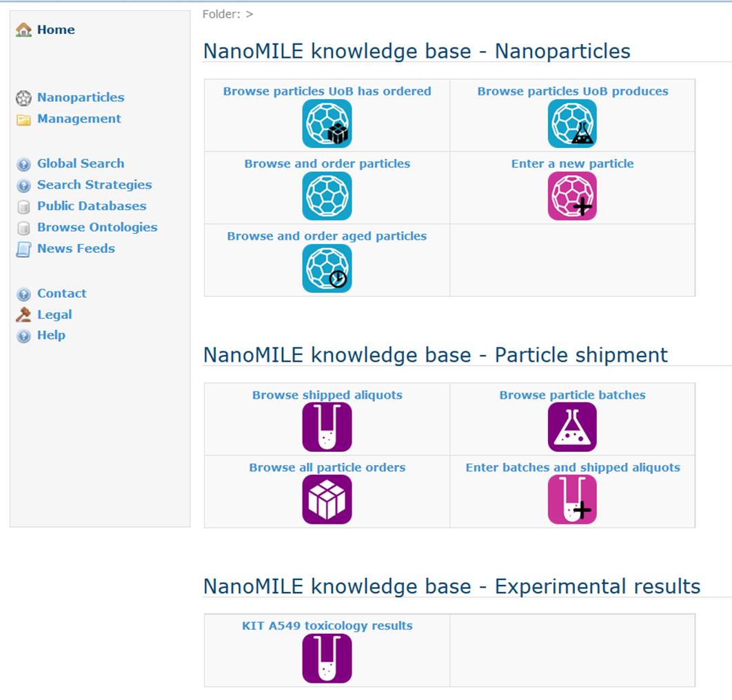Open the KIT A549 toxicology tube icon
The image size is (732, 700).
click(x=327, y=659)
